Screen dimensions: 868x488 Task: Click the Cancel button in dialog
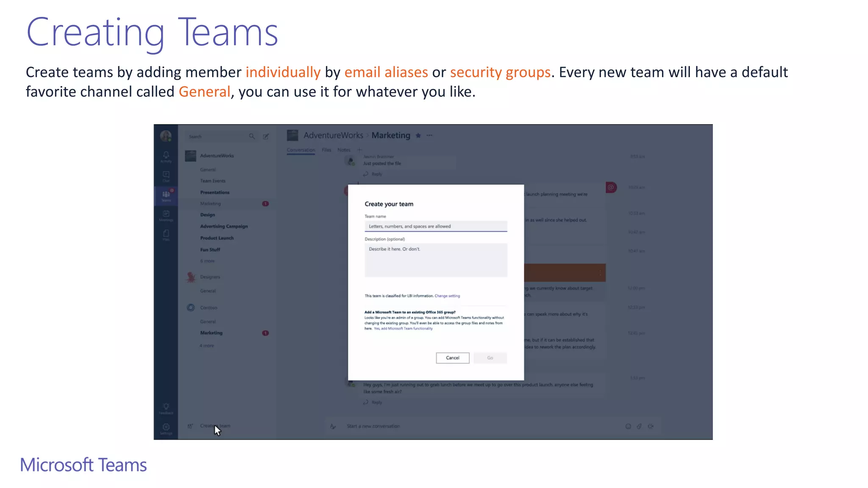(453, 358)
